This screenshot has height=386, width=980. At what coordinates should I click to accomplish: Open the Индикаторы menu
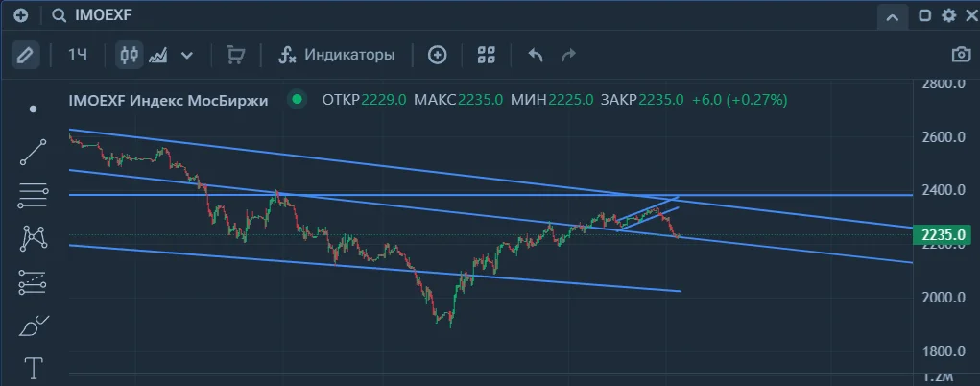337,55
